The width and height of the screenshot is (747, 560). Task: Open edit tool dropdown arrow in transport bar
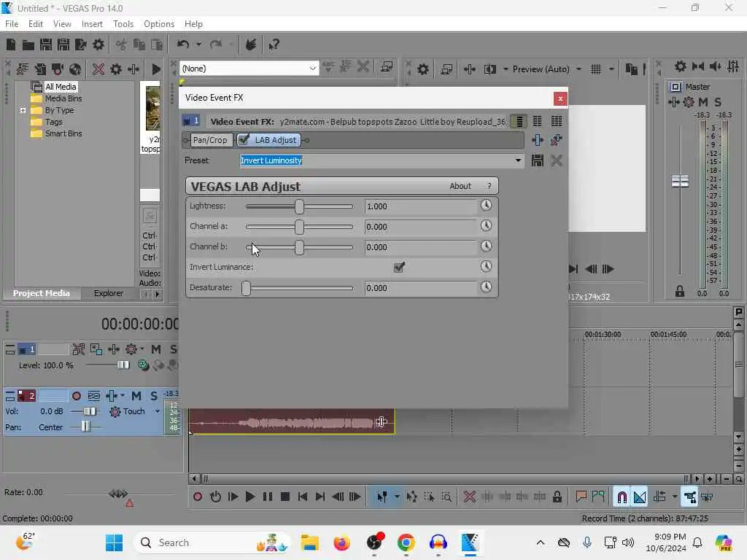point(397,497)
